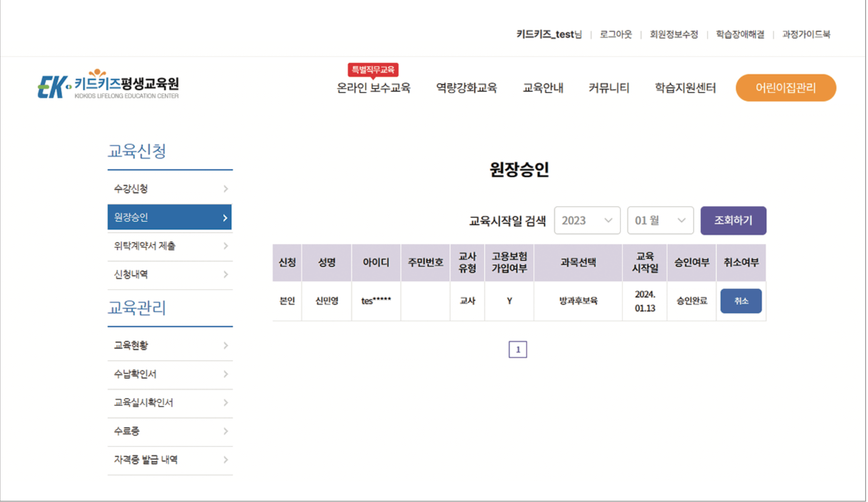The width and height of the screenshot is (868, 502).
Task: Open the 역량강화교육 menu
Action: [x=467, y=88]
